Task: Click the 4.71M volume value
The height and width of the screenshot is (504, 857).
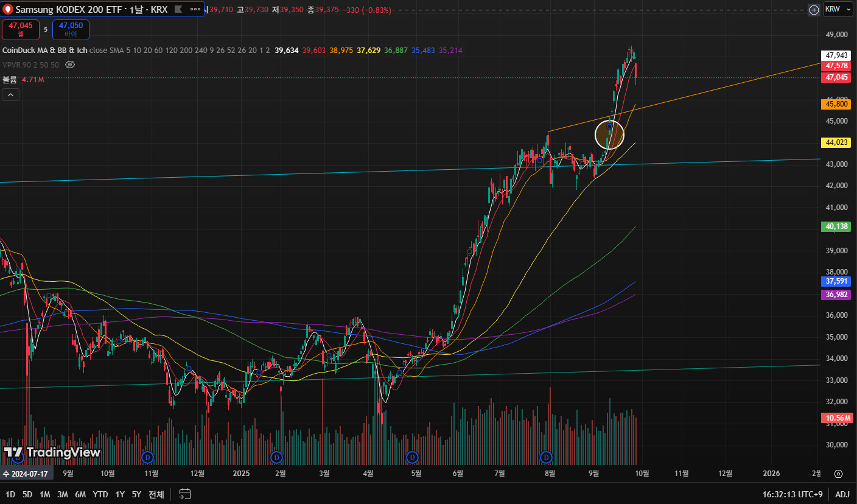Action: click(x=33, y=79)
